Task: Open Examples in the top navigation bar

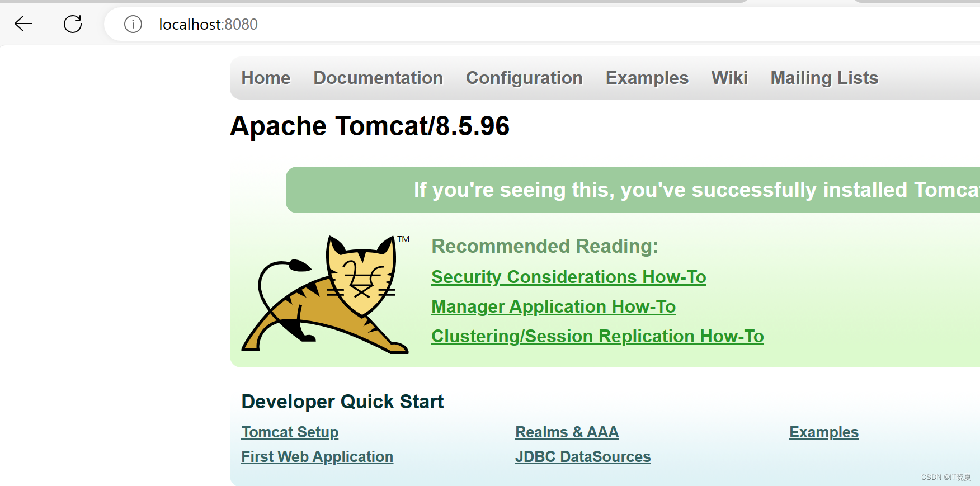Action: coord(647,78)
